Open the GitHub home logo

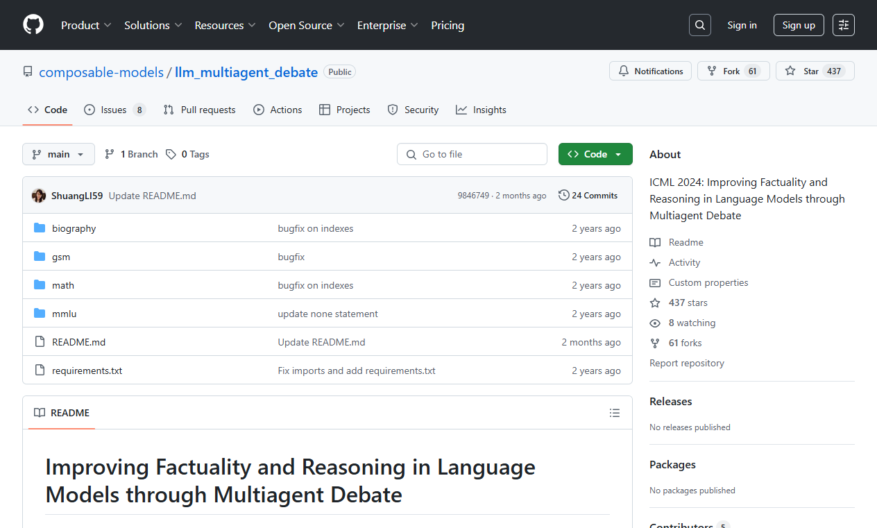(33, 25)
